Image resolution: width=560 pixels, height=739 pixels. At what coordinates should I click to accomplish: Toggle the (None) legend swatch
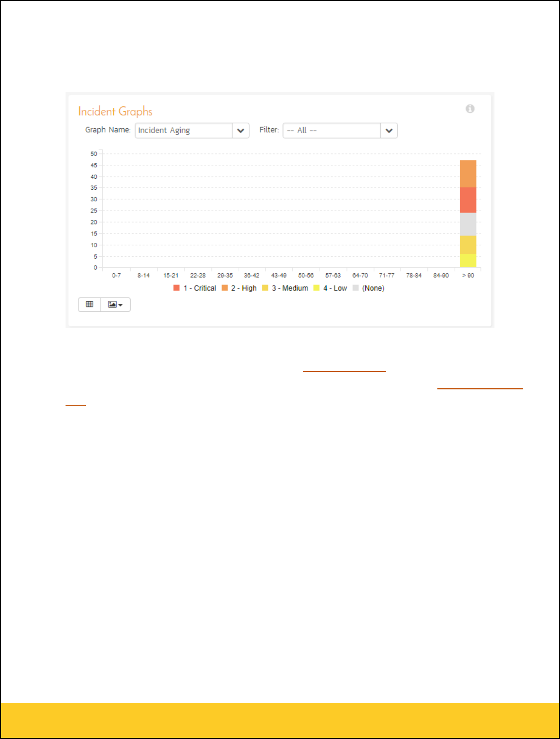[x=355, y=288]
